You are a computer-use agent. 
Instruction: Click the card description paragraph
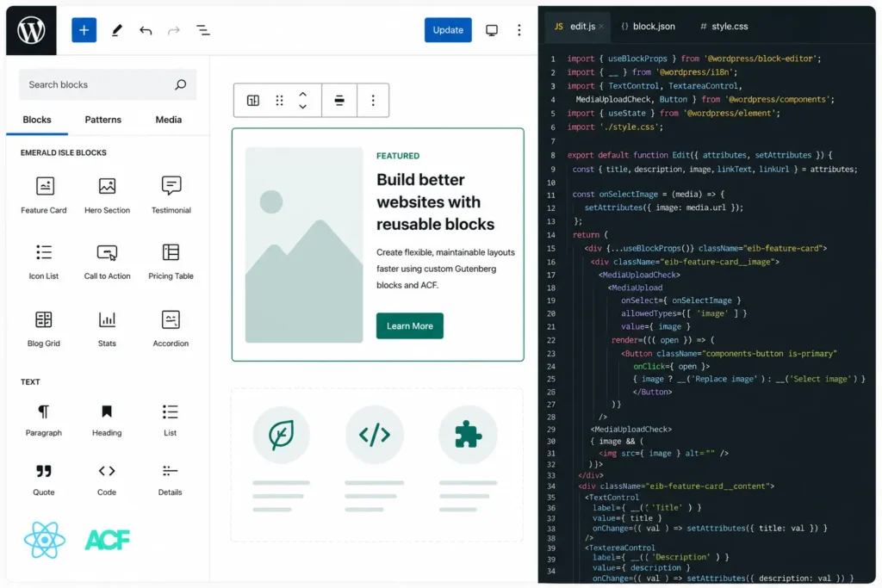pos(445,269)
